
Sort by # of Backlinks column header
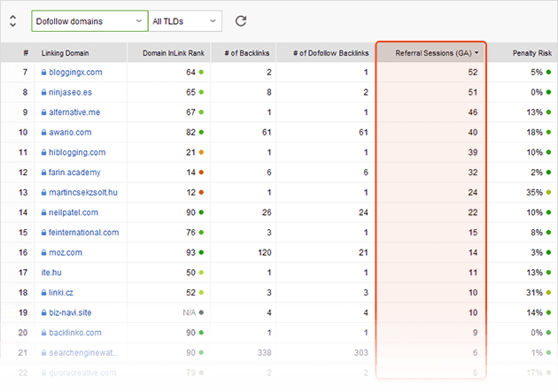(x=247, y=53)
